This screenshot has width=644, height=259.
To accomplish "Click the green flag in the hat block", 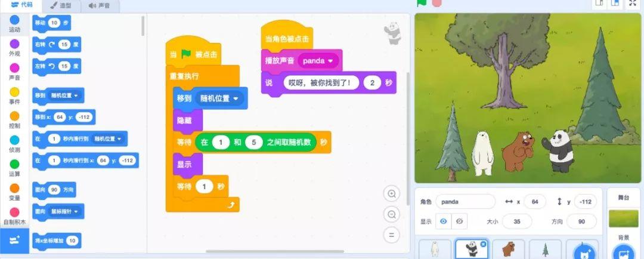I will 186,54.
